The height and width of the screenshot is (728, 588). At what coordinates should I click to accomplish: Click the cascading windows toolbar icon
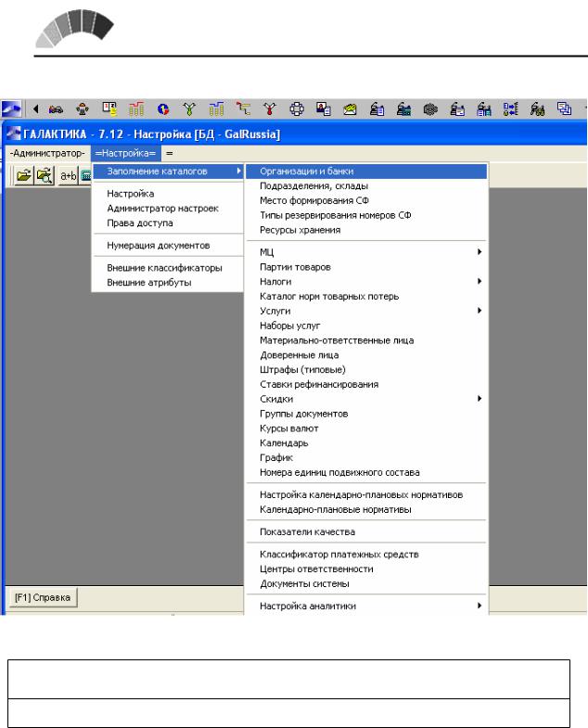(564, 109)
